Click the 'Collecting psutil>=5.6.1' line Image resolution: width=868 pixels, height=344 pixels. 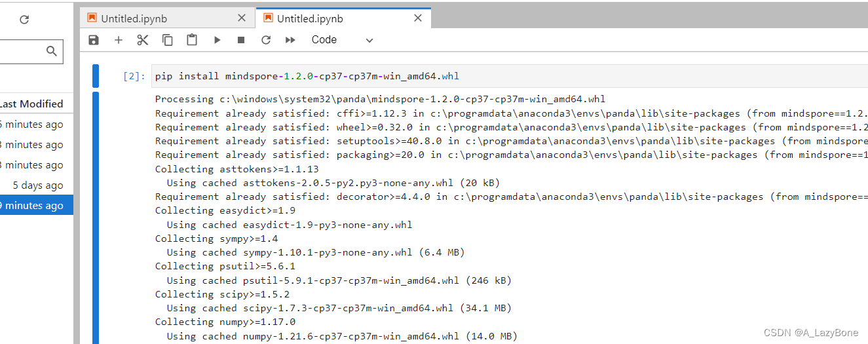pos(225,266)
